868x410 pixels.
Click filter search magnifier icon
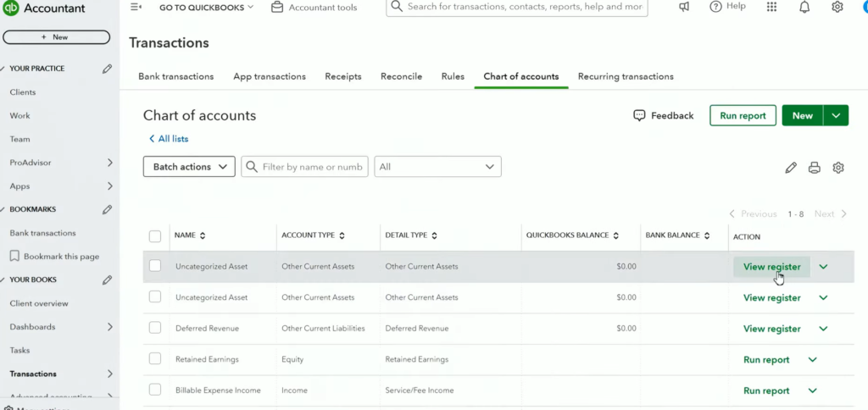click(x=252, y=167)
